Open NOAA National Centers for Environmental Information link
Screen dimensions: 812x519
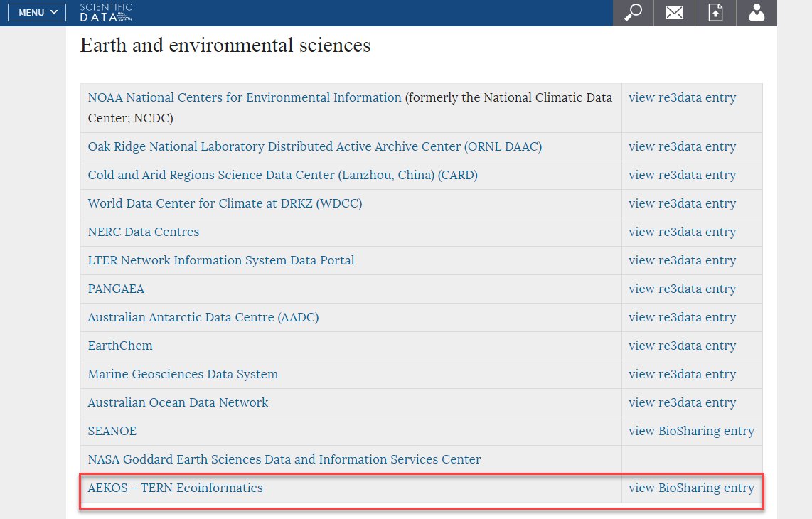coord(245,97)
